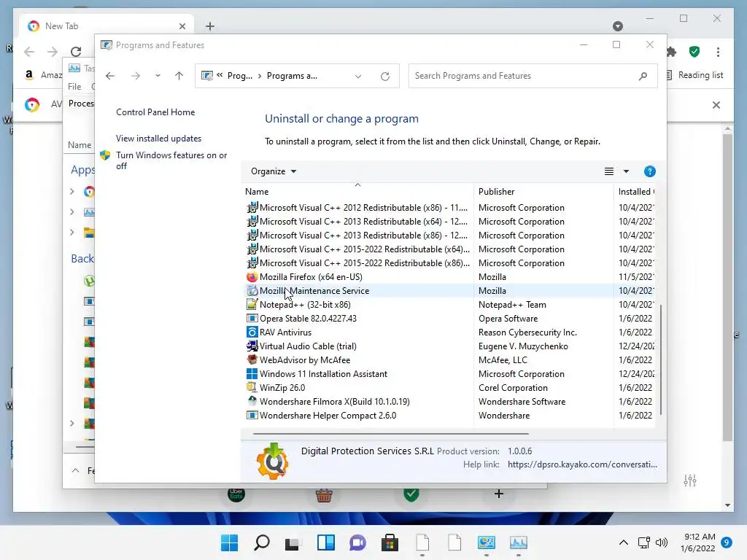Close the New Tab browser tab

[x=182, y=26]
